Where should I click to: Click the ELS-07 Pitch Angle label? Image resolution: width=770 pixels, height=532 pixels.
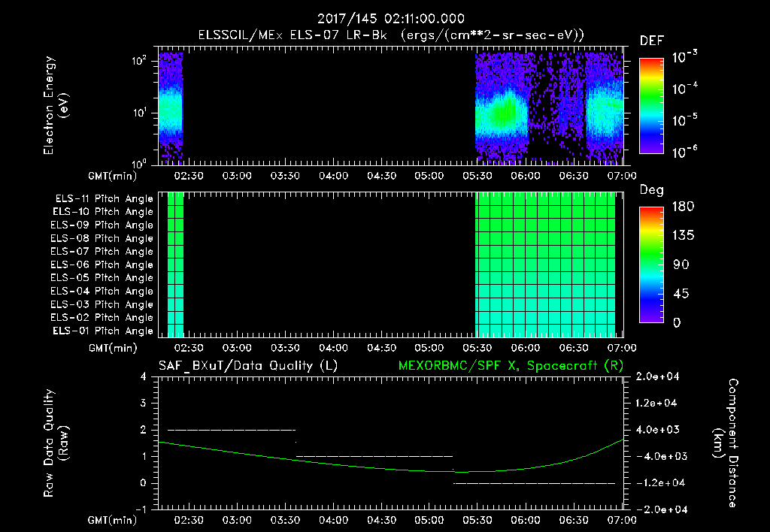[x=102, y=251]
